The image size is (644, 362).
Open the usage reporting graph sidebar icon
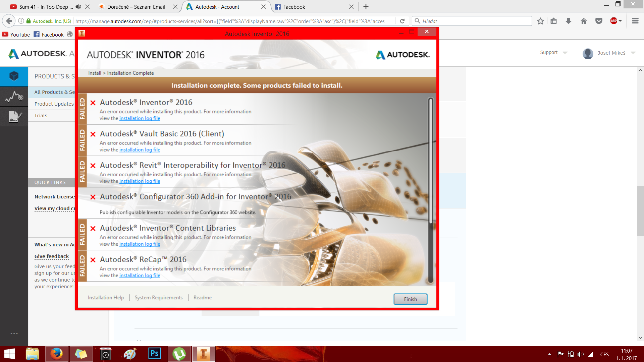[x=14, y=97]
